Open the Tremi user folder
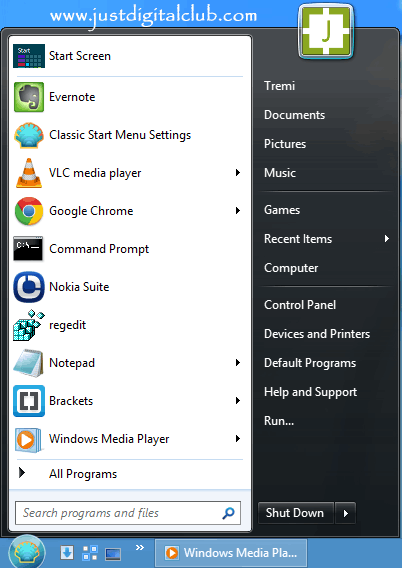 [x=280, y=86]
